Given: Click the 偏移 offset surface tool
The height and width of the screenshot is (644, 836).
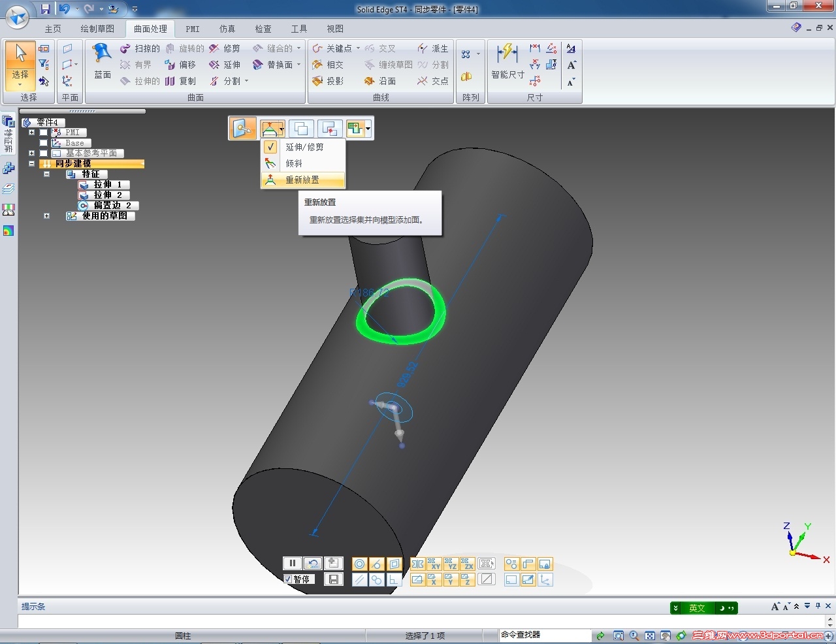Looking at the screenshot, I should coord(180,65).
